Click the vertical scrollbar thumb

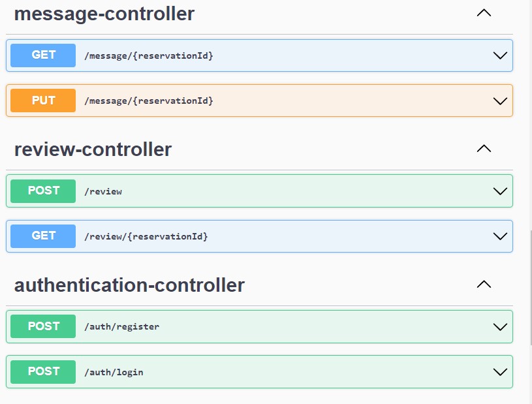coord(531,288)
